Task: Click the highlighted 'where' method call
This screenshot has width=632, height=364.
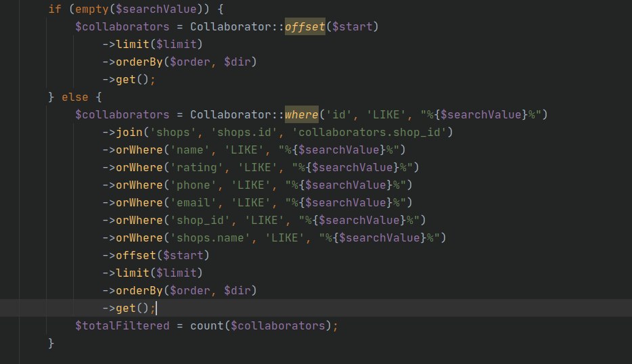Action: point(302,114)
